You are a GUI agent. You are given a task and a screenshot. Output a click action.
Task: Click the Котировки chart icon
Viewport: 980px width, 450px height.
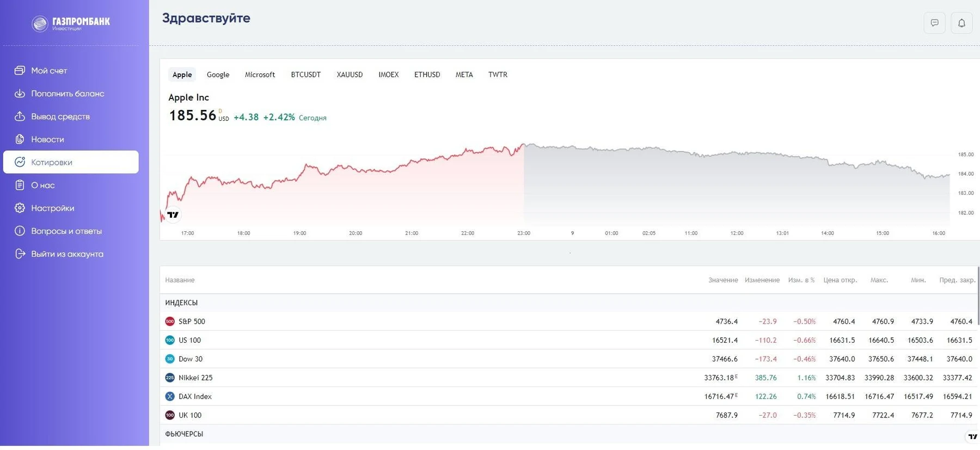click(20, 162)
